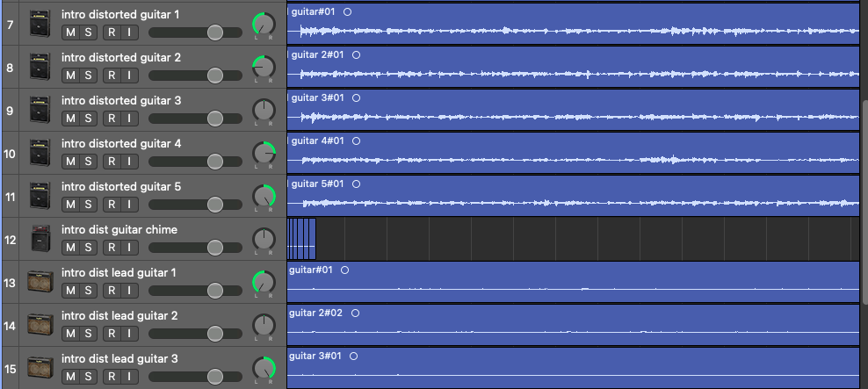
Task: Click pan knob of intro distorted guitar 4
Action: click(264, 154)
